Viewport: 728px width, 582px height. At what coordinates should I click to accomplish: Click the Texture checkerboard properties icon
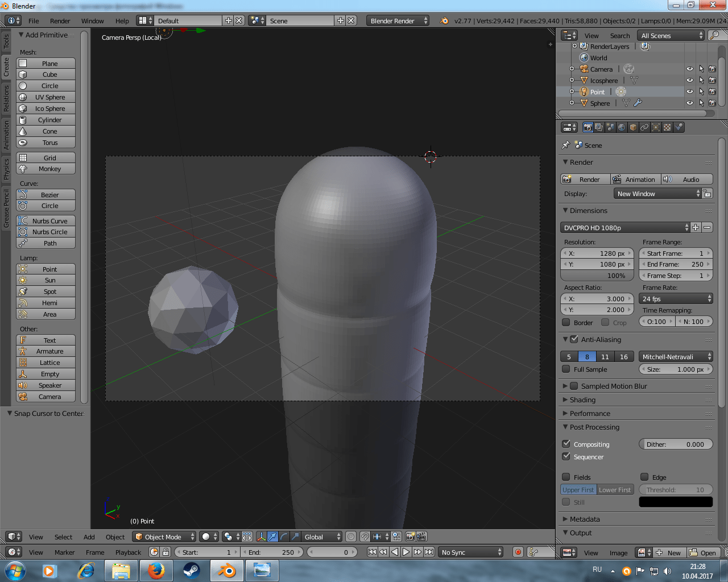click(x=667, y=127)
